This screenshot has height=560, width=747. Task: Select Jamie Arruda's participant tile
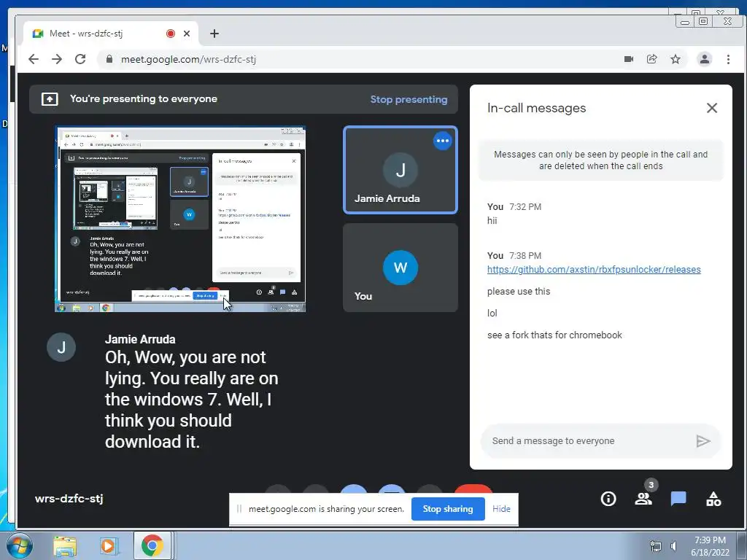[400, 169]
